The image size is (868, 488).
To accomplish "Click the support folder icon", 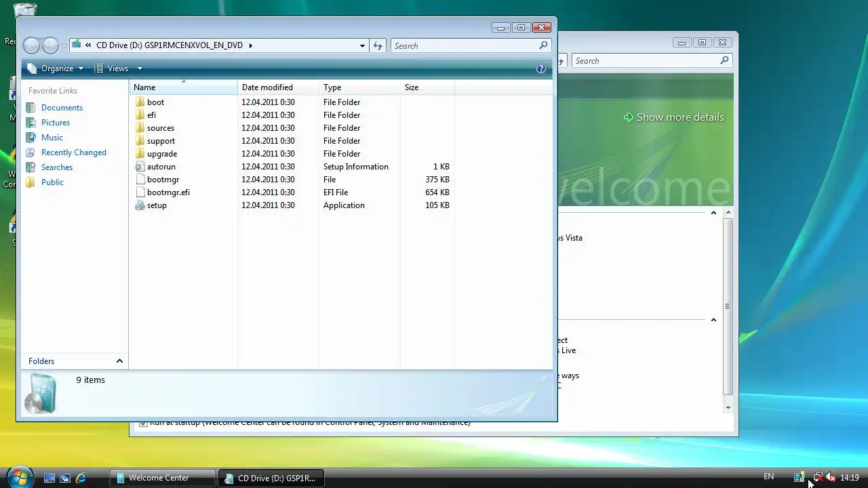I will pos(140,141).
